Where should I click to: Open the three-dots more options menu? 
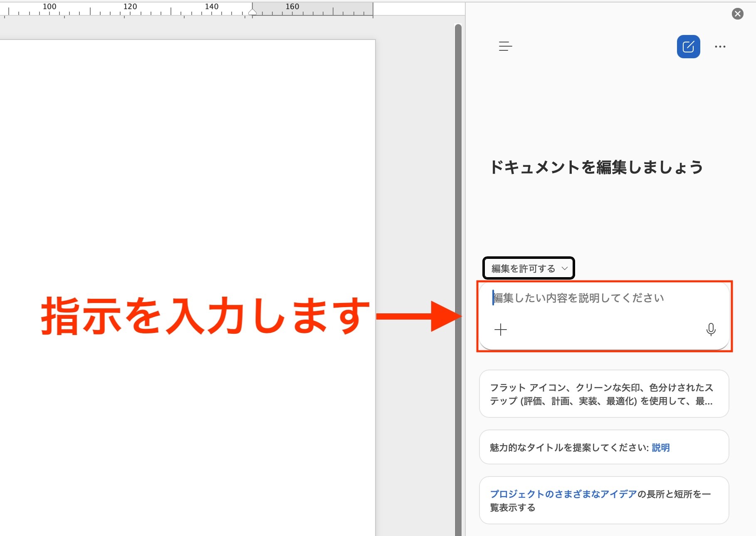click(720, 47)
